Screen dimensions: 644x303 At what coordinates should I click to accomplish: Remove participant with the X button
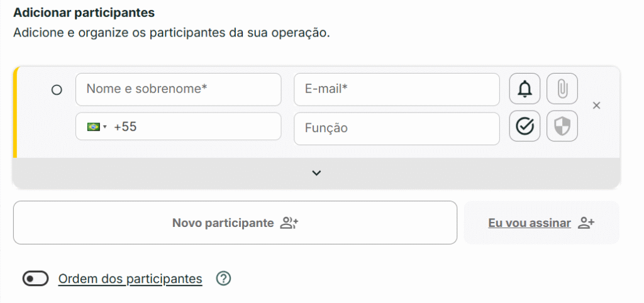click(597, 106)
